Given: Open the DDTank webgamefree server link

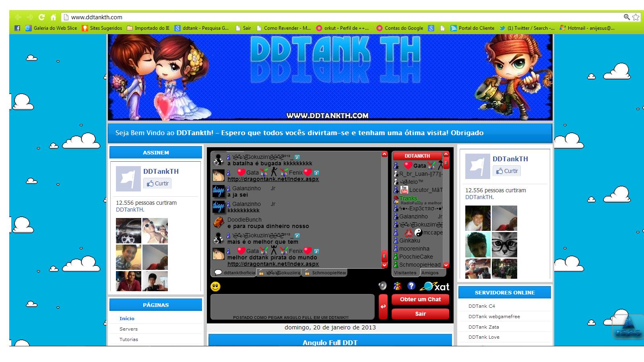Looking at the screenshot, I should click(494, 317).
